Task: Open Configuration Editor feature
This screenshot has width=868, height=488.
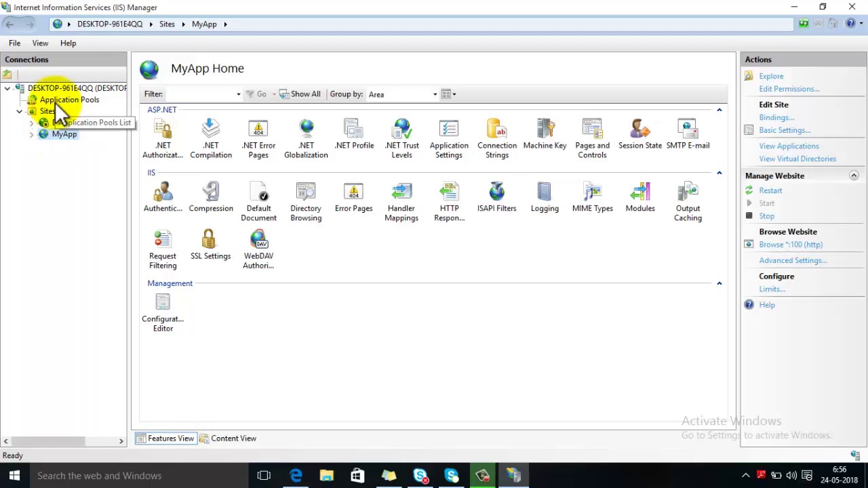Action: click(163, 312)
